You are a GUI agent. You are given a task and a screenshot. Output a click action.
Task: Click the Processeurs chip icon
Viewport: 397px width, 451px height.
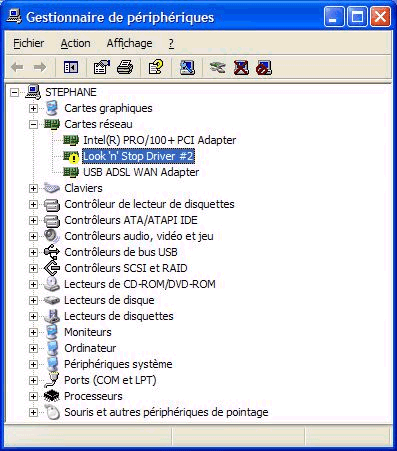pyautogui.click(x=52, y=396)
